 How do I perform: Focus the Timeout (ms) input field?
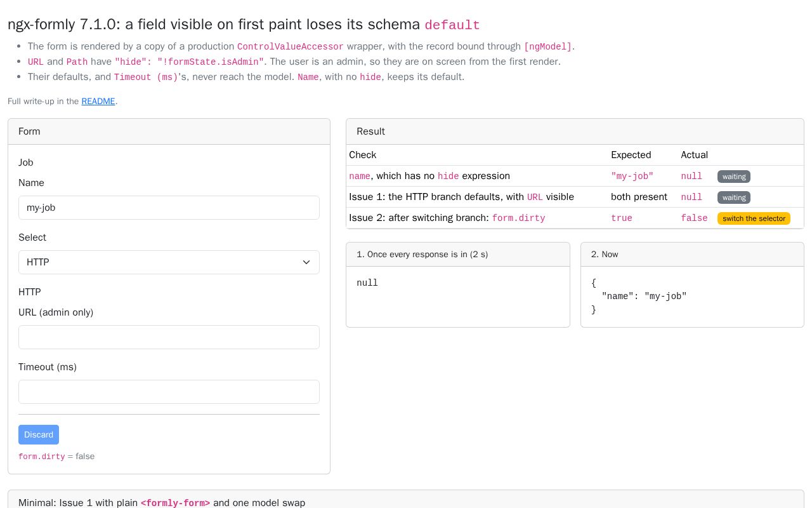[169, 392]
